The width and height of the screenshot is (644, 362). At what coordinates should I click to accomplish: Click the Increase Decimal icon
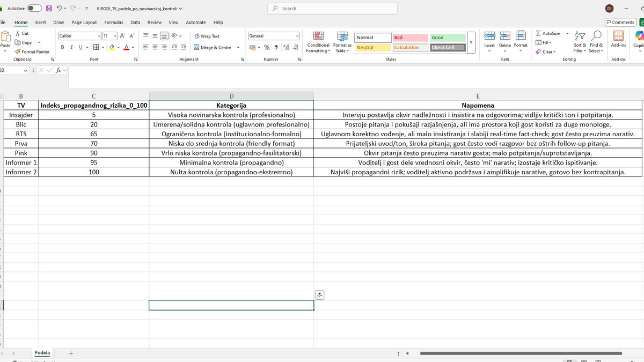pos(286,47)
